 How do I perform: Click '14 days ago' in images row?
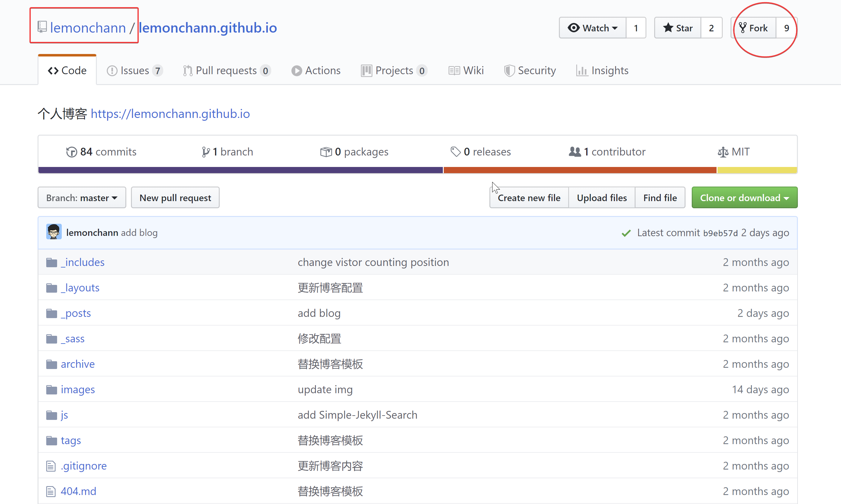click(x=760, y=390)
